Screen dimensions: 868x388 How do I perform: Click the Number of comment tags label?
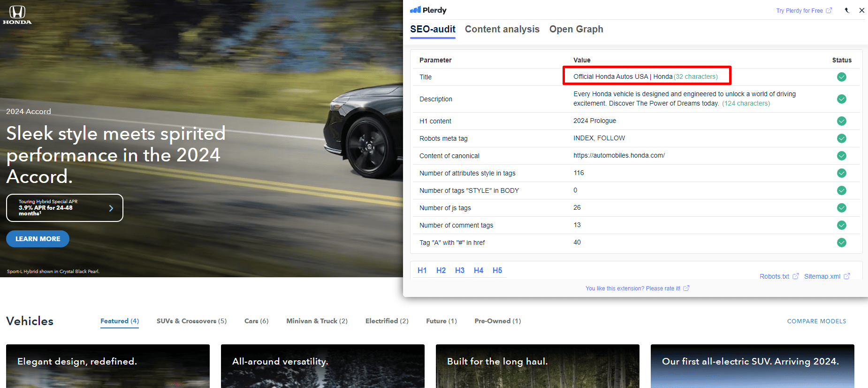tap(456, 225)
